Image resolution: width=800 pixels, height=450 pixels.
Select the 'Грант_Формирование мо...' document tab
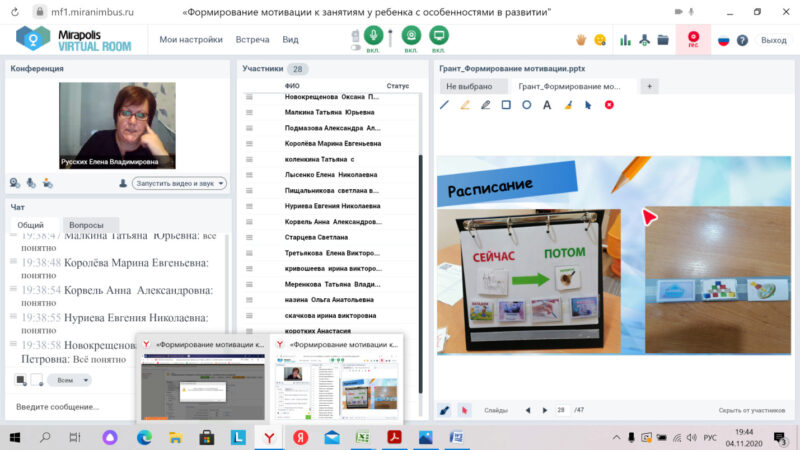click(x=571, y=86)
